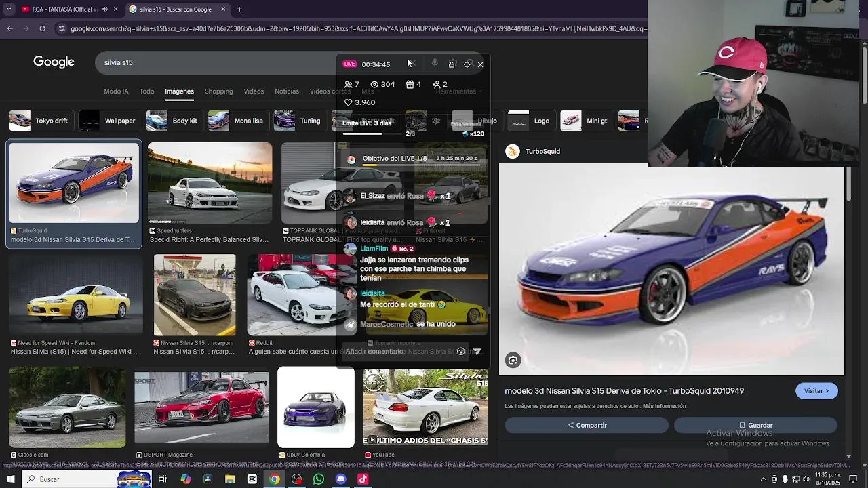Open silver Silvia Classic.com thumbnail
This screenshot has width=868, height=488.
pyautogui.click(x=67, y=407)
